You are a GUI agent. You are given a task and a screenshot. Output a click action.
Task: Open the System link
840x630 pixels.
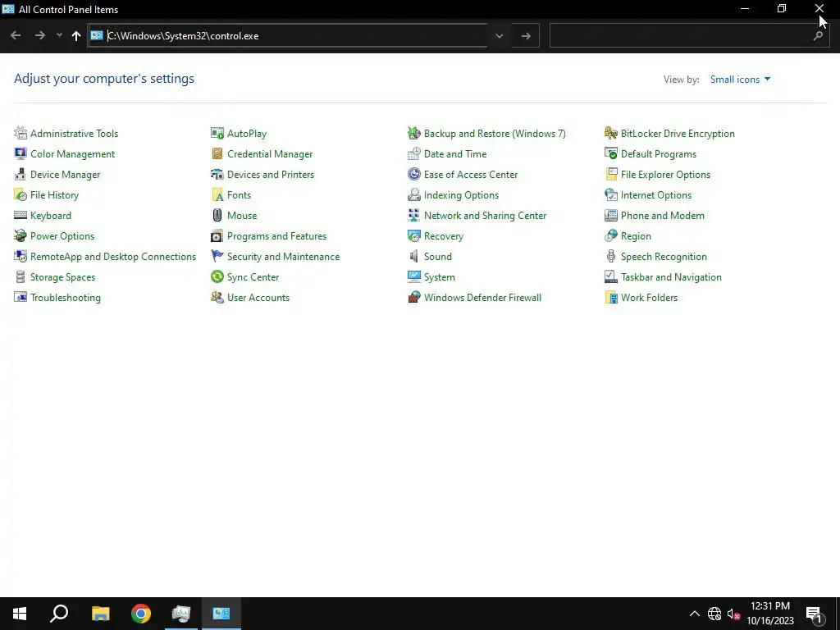coord(440,277)
